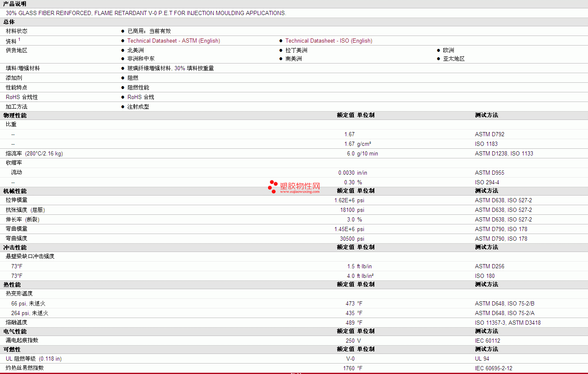Click the 熔融温度 row label
The height and width of the screenshot is (374, 588).
pos(17,323)
